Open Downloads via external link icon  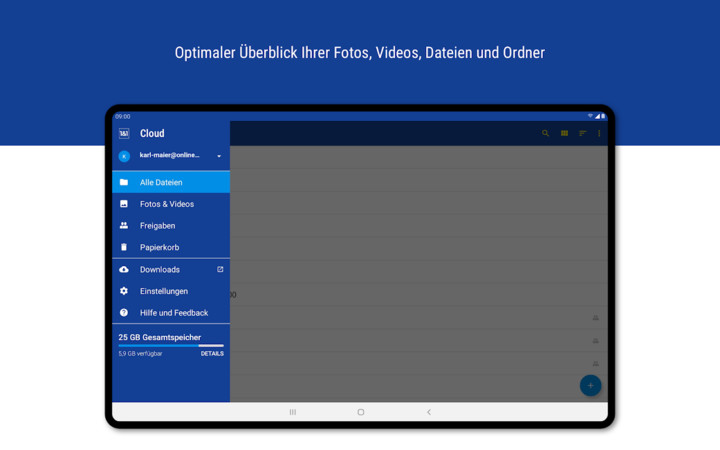coord(220,269)
